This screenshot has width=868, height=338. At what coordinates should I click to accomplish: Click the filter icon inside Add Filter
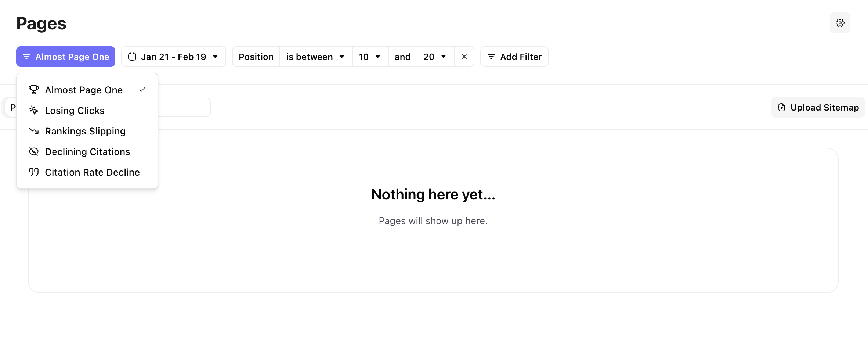(x=491, y=56)
